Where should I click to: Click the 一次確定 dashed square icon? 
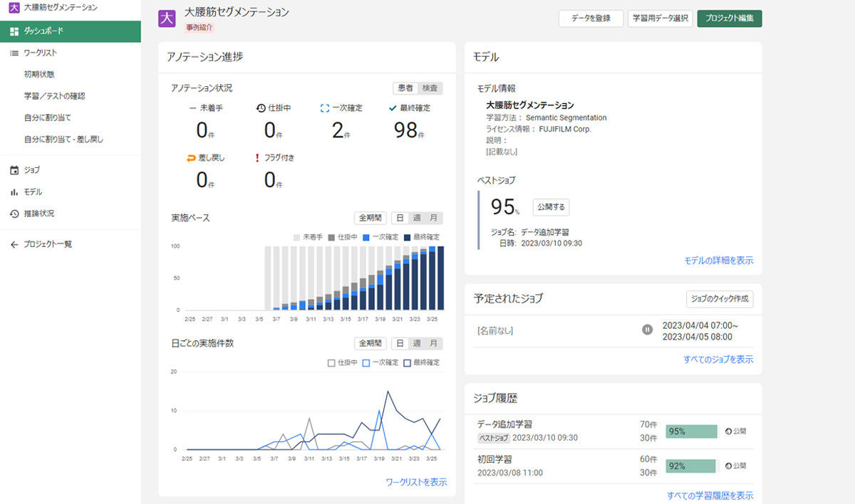pos(325,108)
